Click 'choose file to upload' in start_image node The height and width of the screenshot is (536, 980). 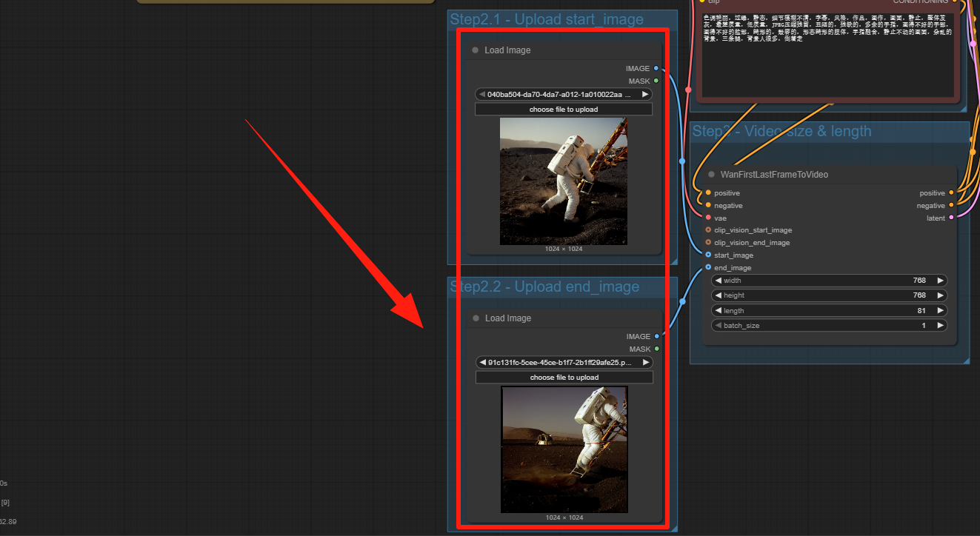click(x=564, y=110)
